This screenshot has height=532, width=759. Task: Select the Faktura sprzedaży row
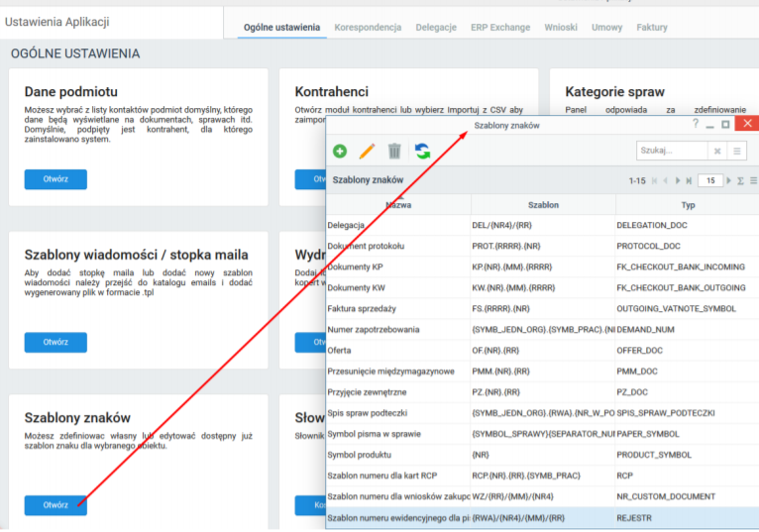543,309
